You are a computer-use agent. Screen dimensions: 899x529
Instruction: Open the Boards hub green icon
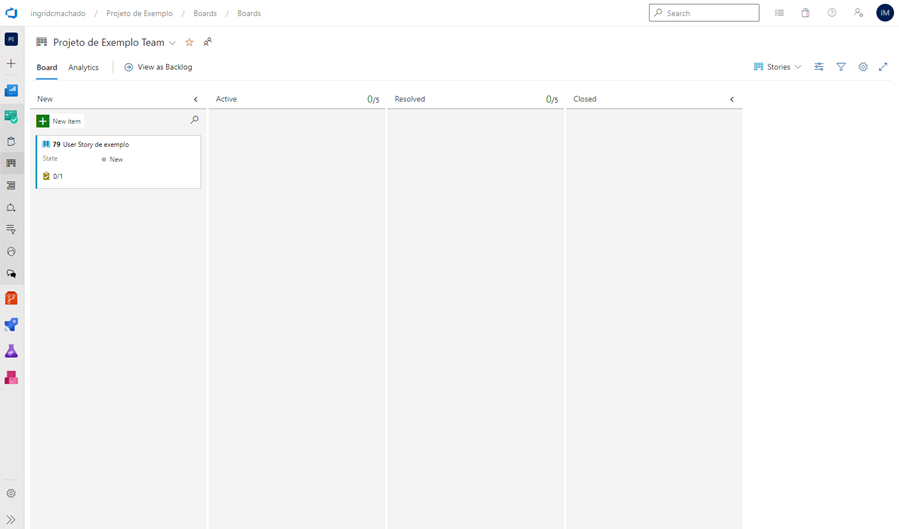(x=11, y=116)
